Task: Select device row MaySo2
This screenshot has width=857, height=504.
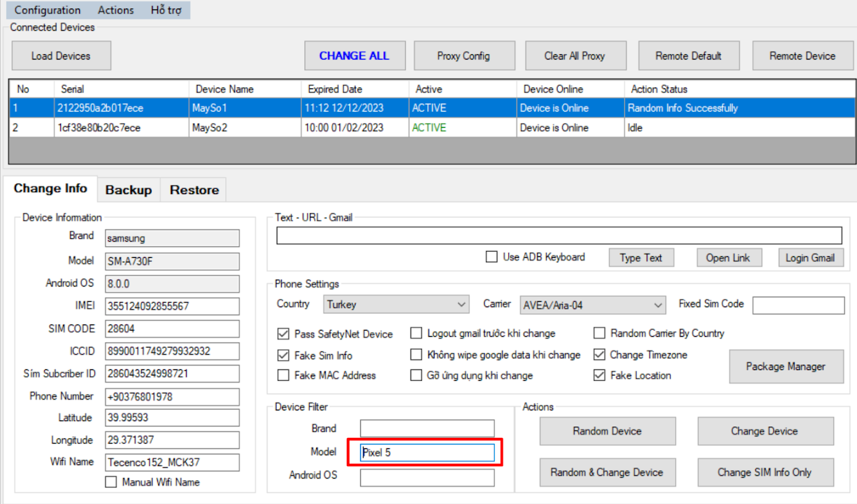Action: (210, 128)
